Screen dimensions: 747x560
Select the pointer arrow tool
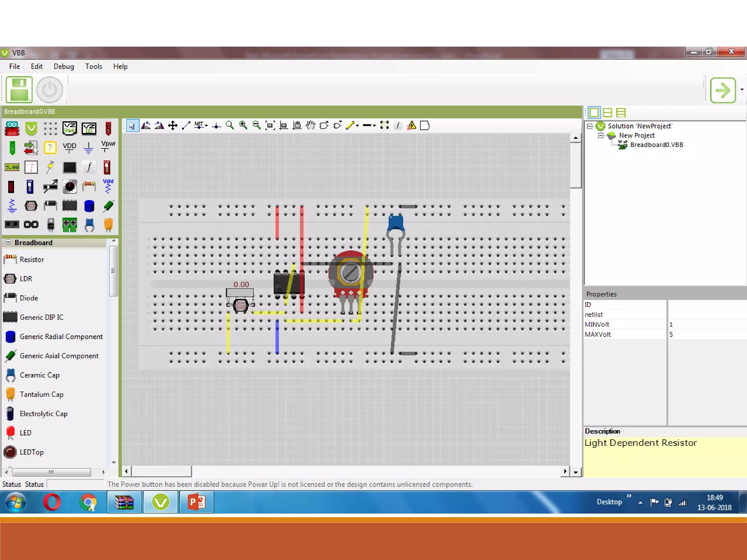[x=132, y=126]
